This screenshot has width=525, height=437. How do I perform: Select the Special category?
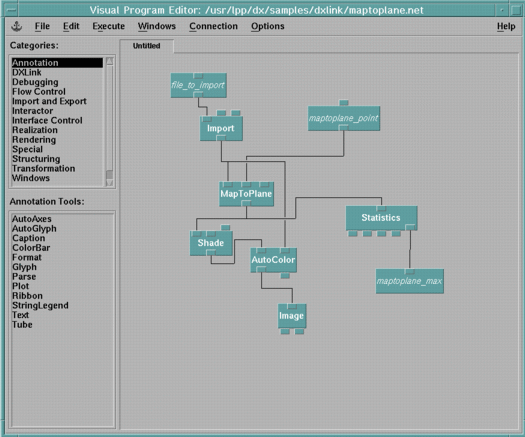[57, 149]
